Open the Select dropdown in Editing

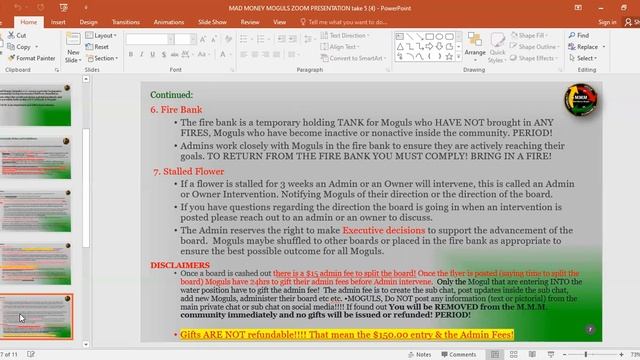click(583, 58)
